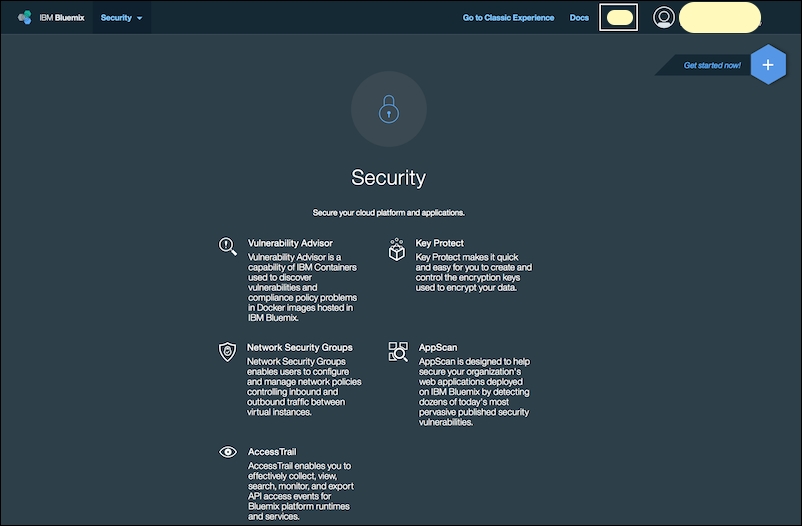Click the Key Protect cube icon
The height and width of the screenshot is (526, 802).
[397, 250]
